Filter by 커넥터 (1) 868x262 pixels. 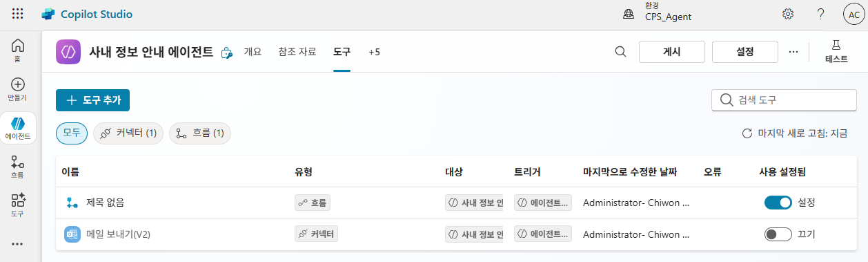point(128,133)
